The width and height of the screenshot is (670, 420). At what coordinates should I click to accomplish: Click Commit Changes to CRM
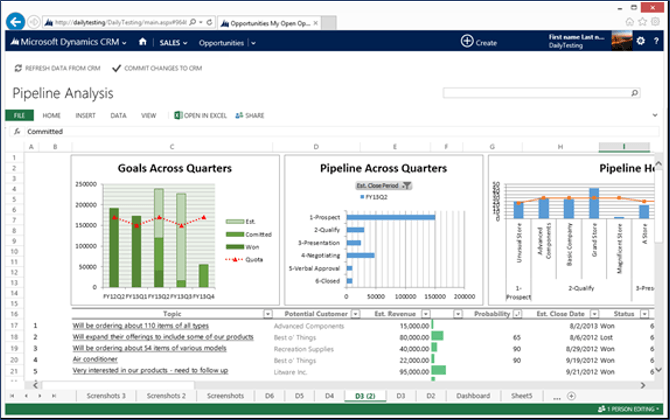click(x=157, y=68)
